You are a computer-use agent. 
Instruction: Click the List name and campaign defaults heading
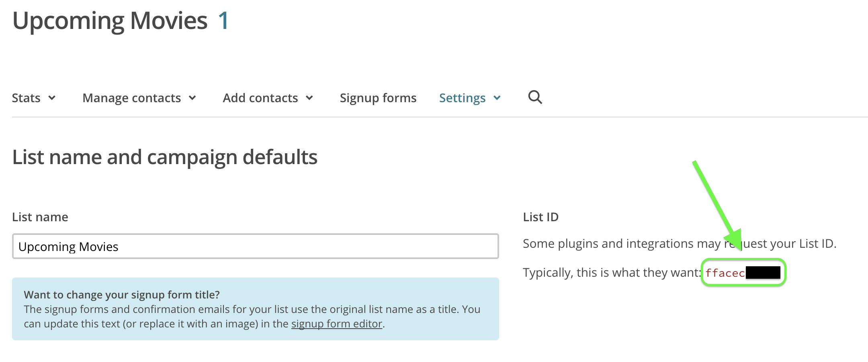pyautogui.click(x=165, y=157)
